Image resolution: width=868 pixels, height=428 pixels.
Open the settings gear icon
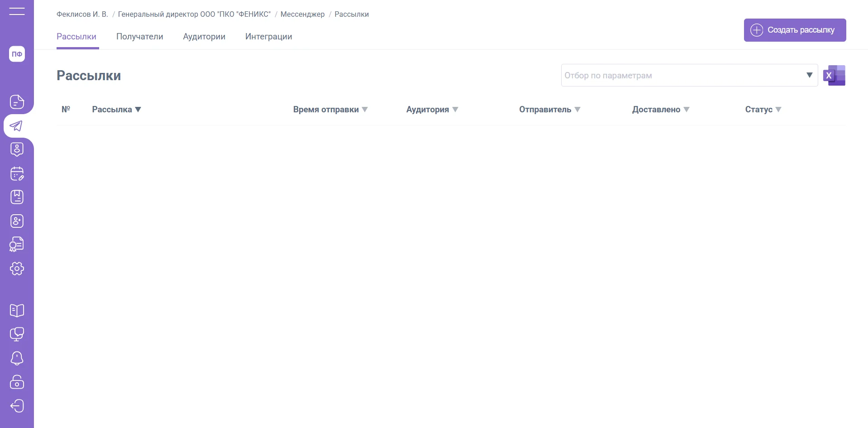point(17,269)
